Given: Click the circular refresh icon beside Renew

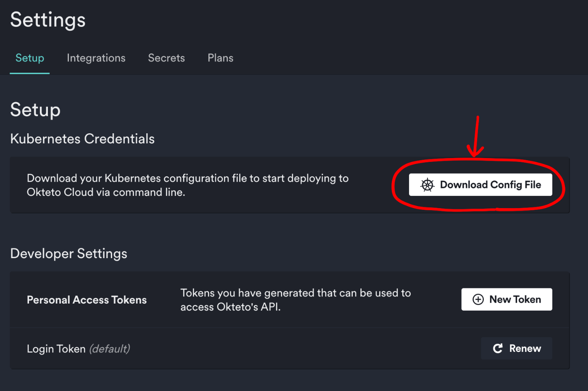Looking at the screenshot, I should click(x=498, y=348).
